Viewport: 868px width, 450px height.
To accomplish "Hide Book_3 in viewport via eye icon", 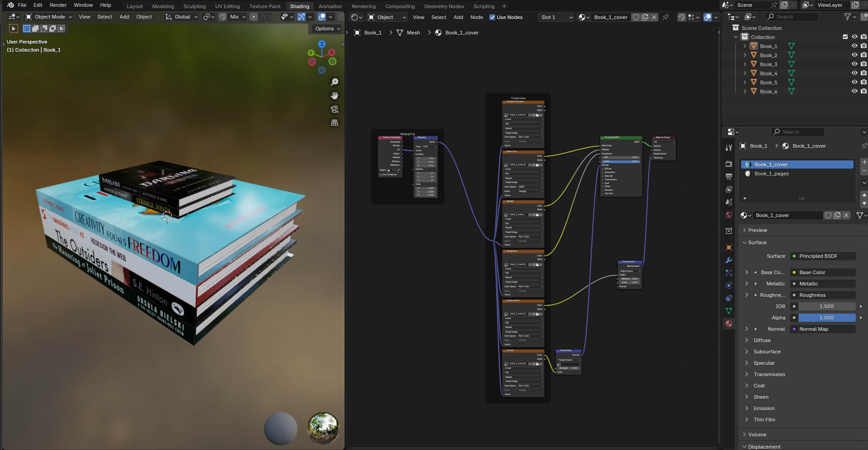I will click(x=854, y=64).
